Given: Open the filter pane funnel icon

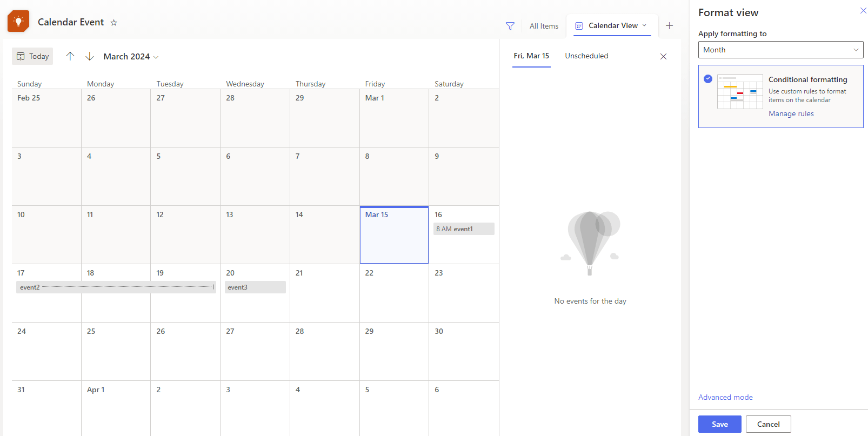Looking at the screenshot, I should click(510, 26).
